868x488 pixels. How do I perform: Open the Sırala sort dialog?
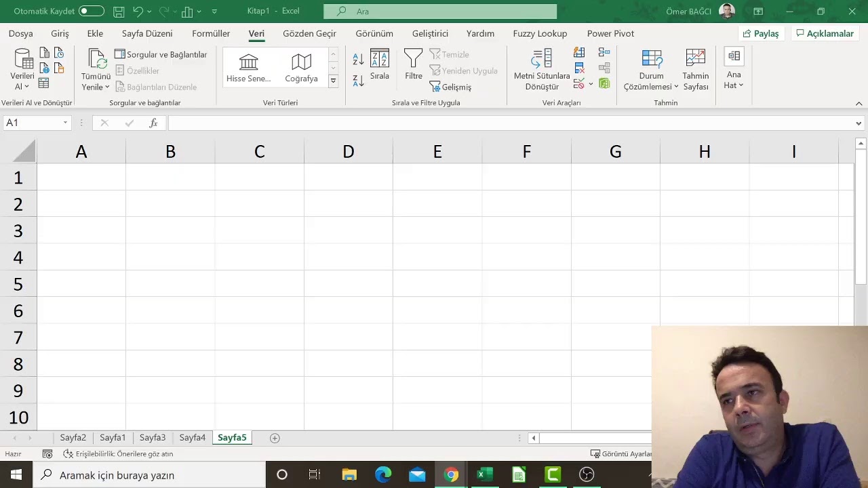(x=380, y=65)
